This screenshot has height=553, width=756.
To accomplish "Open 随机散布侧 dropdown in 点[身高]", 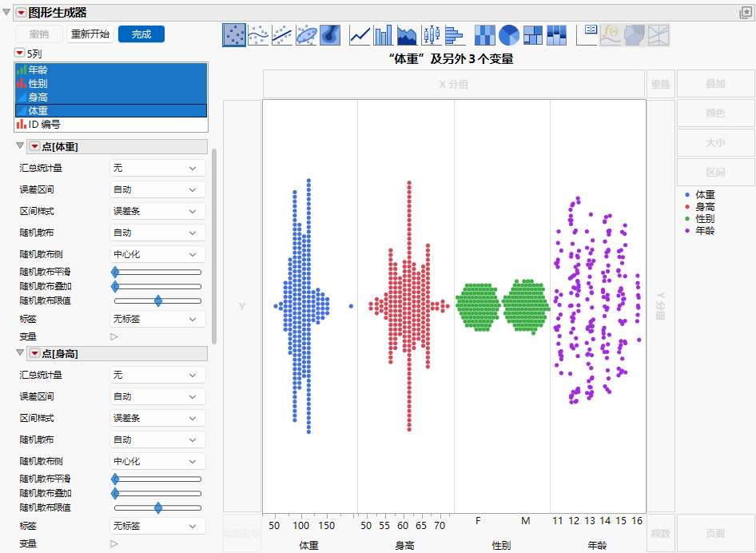I will click(x=157, y=461).
